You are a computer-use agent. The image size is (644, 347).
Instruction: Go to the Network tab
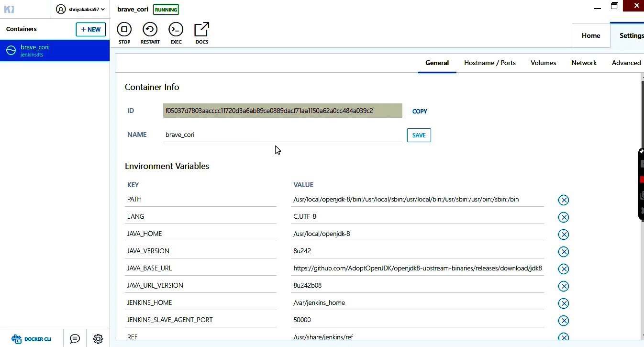click(584, 63)
